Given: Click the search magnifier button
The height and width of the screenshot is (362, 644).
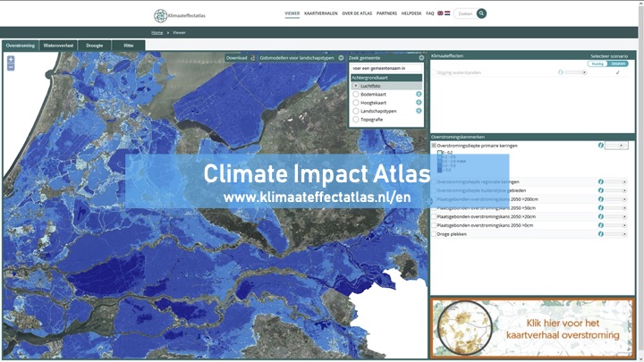Looking at the screenshot, I should (x=481, y=13).
